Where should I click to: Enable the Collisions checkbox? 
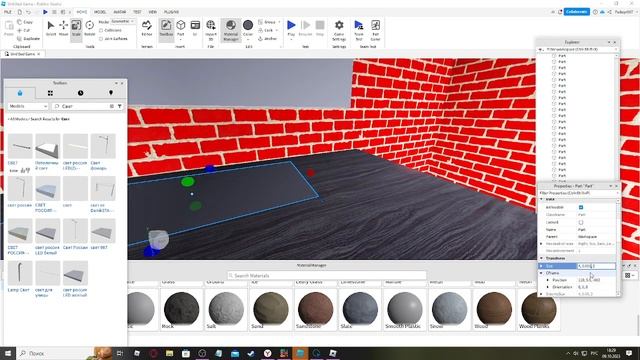(x=101, y=30)
